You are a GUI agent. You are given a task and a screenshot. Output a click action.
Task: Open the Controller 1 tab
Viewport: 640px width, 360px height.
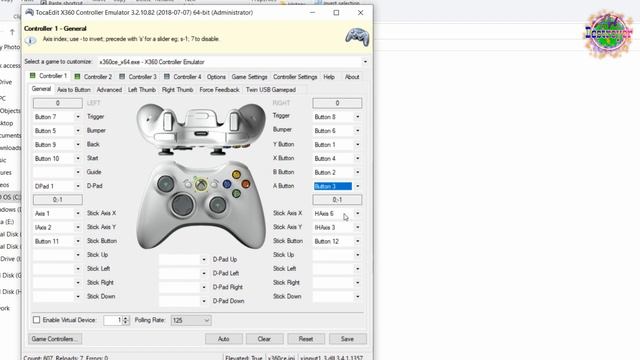coord(48,76)
